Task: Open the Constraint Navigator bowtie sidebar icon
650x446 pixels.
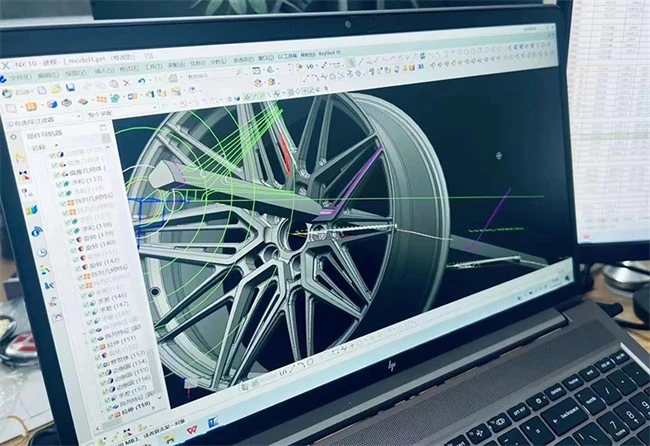Action: pos(24,177)
